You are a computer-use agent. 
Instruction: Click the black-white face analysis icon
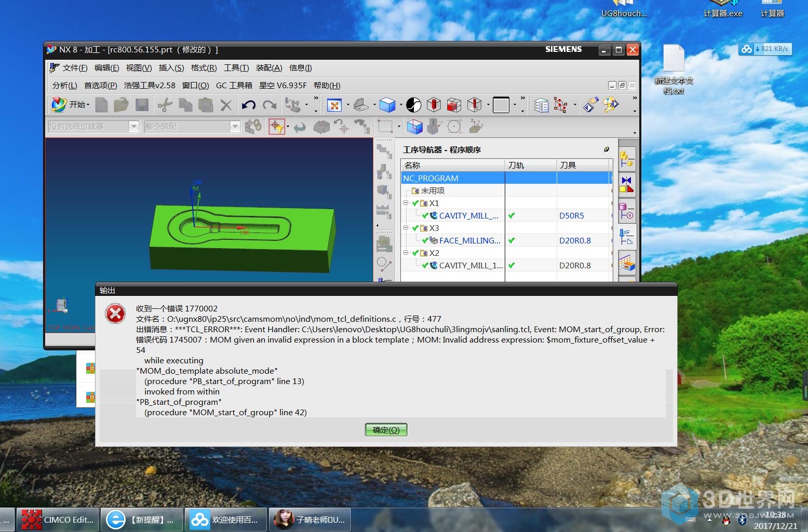[413, 105]
